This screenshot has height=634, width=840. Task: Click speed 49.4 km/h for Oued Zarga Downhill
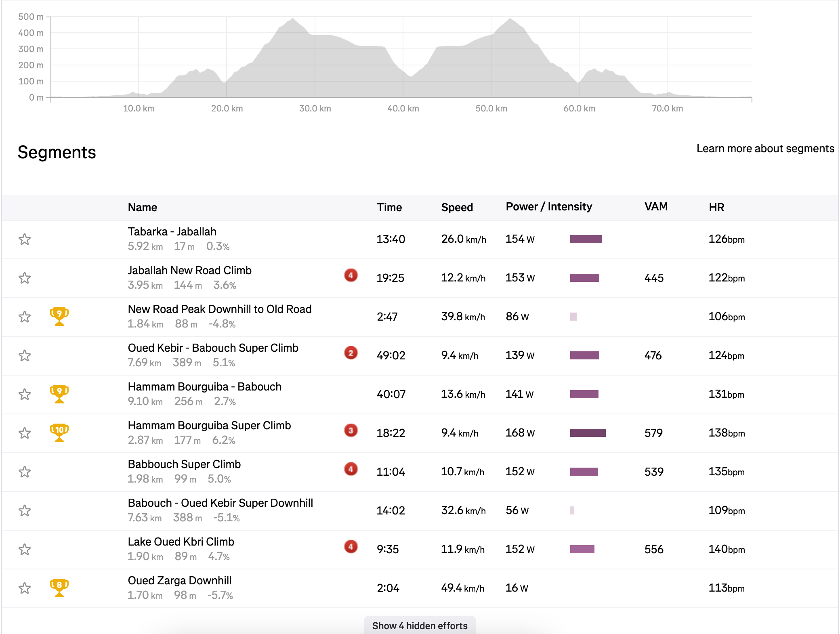point(462,588)
